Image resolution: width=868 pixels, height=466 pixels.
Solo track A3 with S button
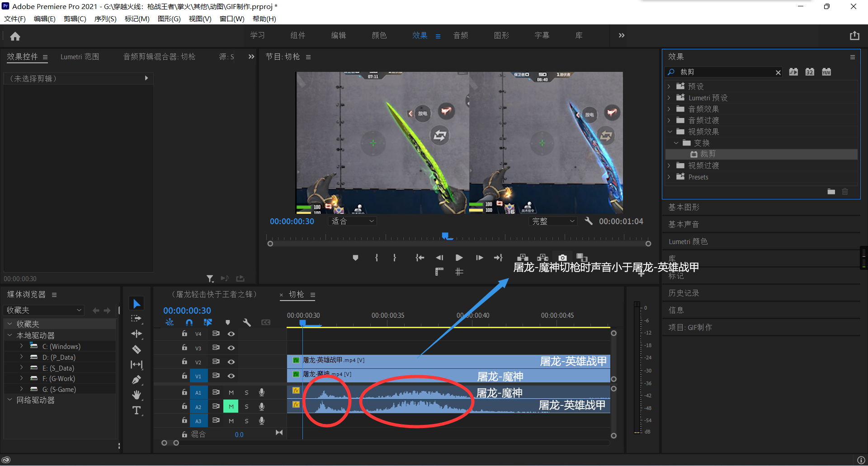point(246,421)
